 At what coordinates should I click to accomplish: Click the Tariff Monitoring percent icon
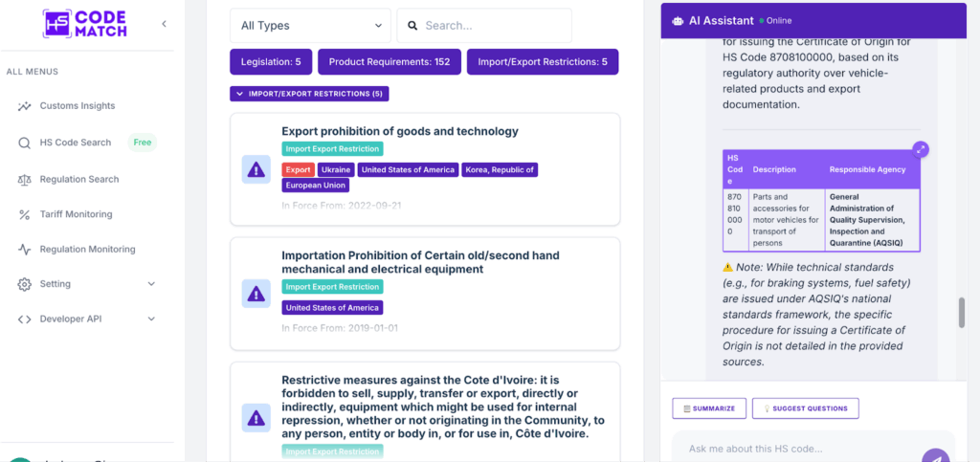tap(24, 214)
